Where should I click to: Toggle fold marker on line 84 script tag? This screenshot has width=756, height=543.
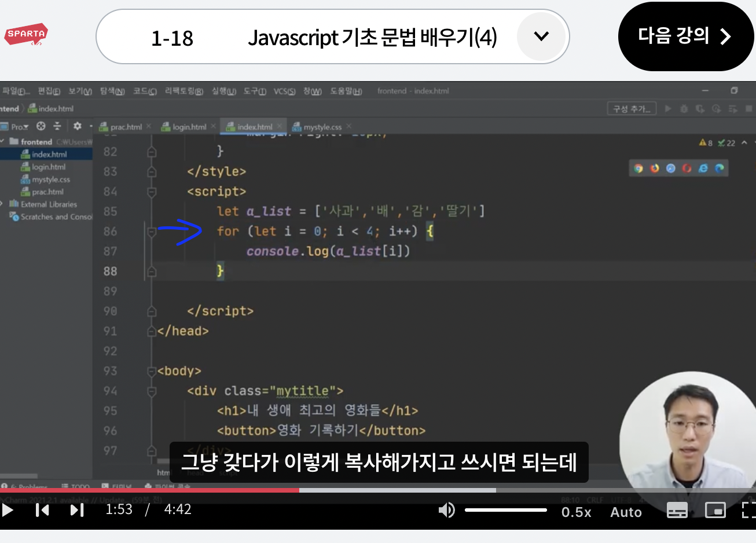152,192
